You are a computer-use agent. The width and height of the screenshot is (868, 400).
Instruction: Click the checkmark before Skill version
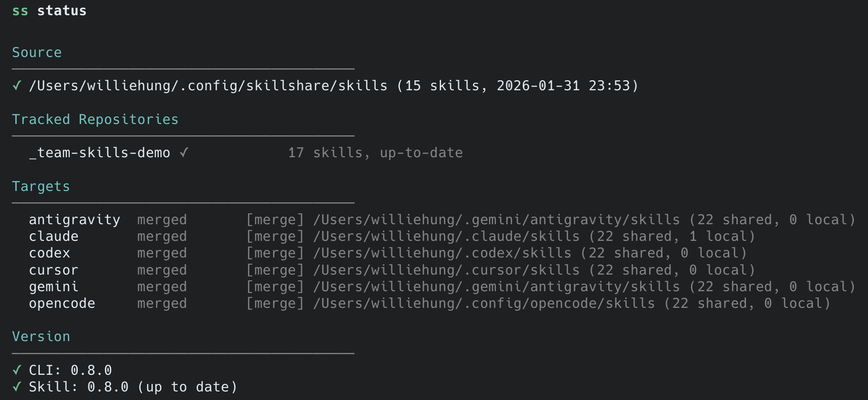pos(17,387)
